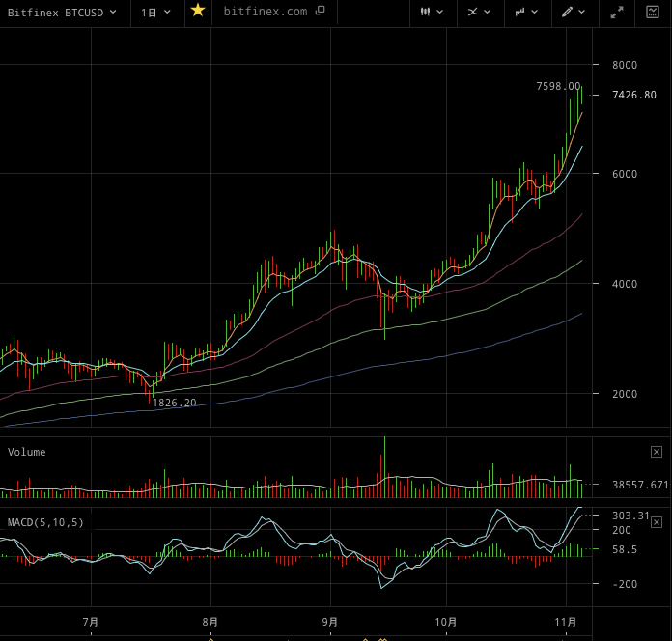Click the 7月 time axis marker
The width and height of the screenshot is (672, 641).
click(91, 622)
